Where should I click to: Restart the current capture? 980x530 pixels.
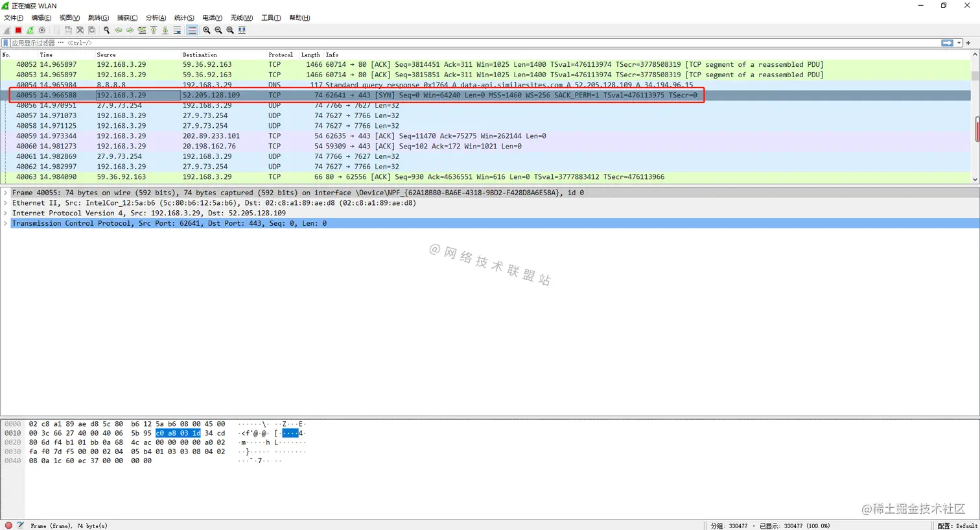(x=30, y=30)
